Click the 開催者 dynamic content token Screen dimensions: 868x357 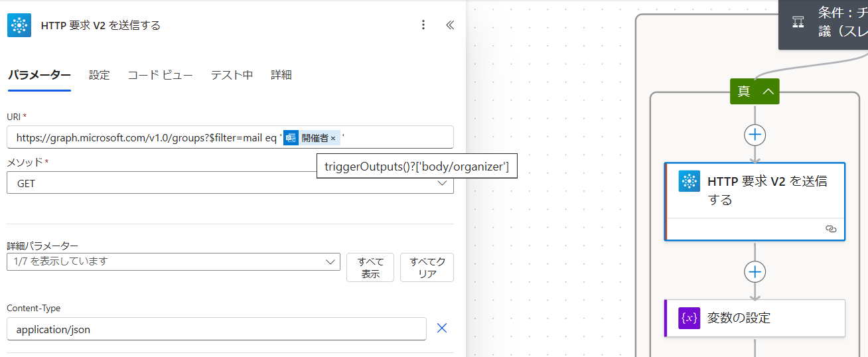(x=311, y=138)
